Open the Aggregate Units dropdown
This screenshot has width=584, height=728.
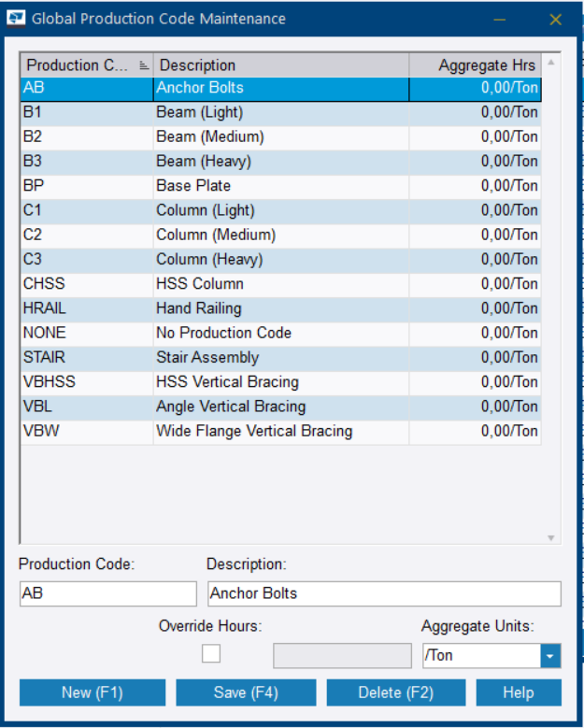550,656
